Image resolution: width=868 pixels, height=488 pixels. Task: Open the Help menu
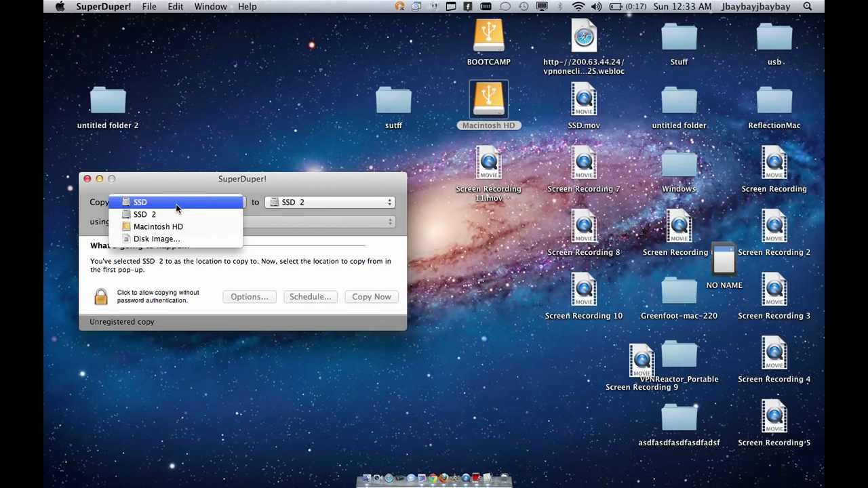[x=247, y=6]
